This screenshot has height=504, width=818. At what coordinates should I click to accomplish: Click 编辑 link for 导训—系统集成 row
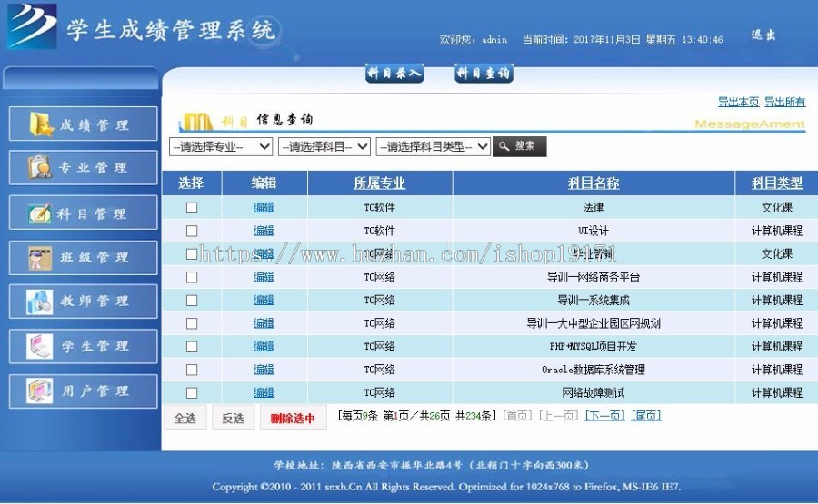(x=264, y=301)
